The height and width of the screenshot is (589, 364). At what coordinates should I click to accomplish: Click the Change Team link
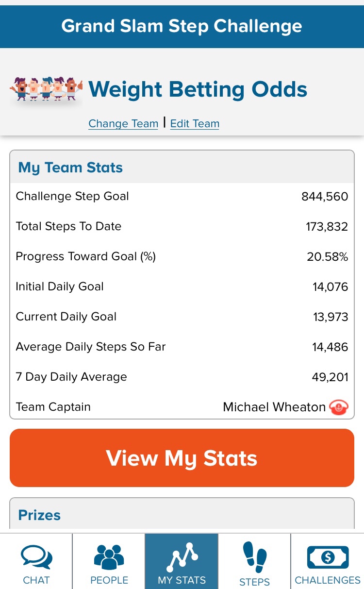click(123, 124)
